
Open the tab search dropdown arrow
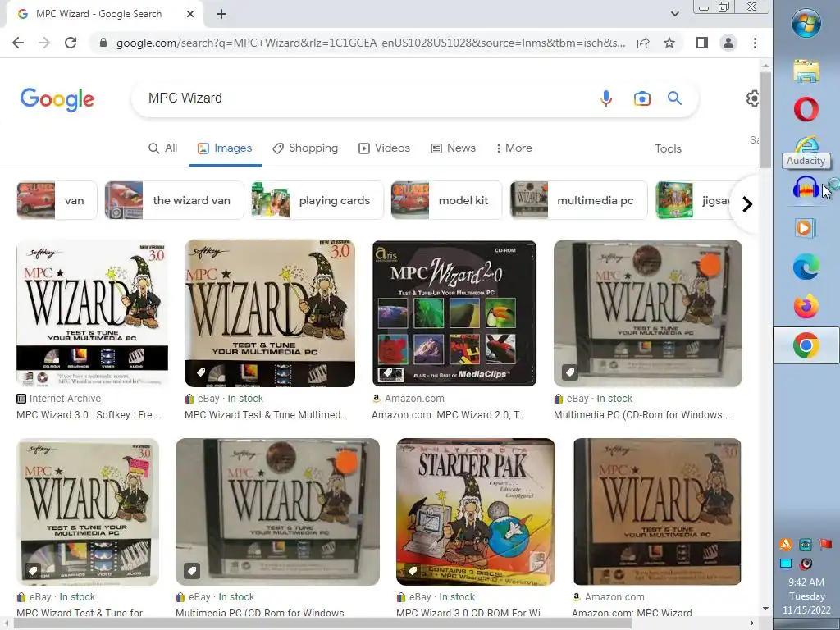click(x=675, y=14)
